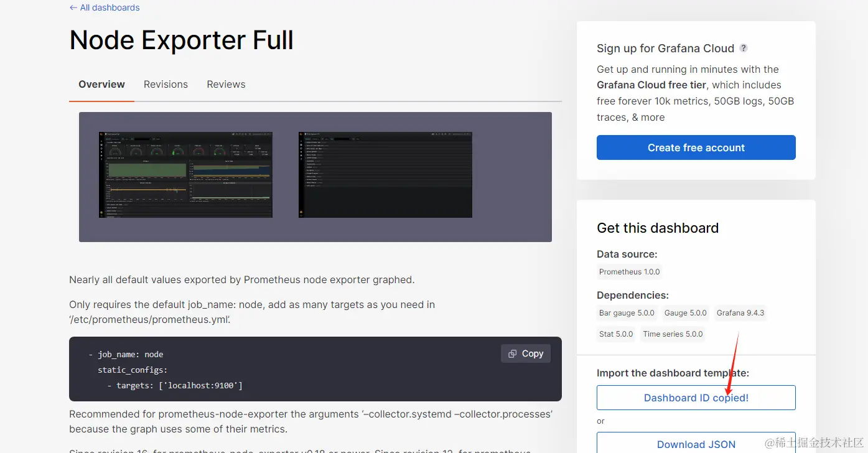This screenshot has height=453, width=868.
Task: Click the targets localhost:9100 code line
Action: (x=175, y=386)
